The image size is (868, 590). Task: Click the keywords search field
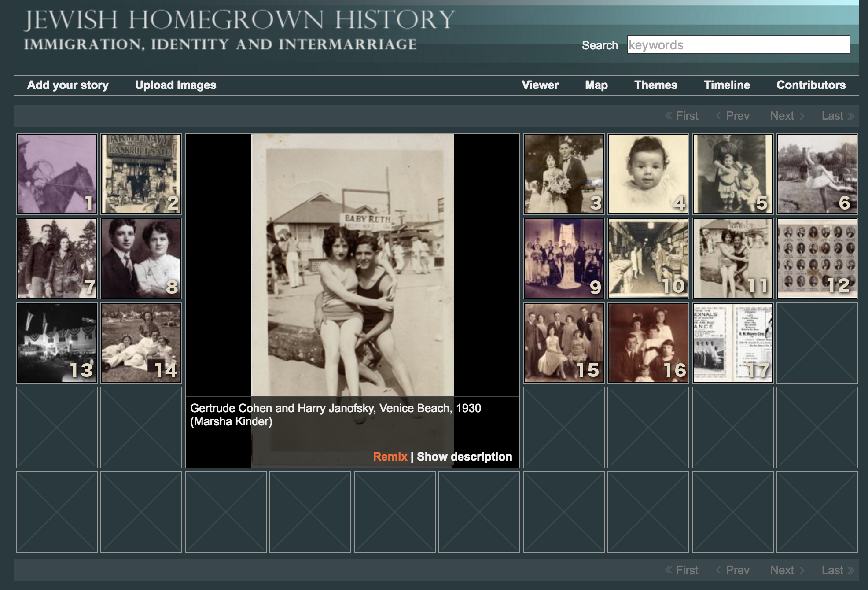coord(738,45)
